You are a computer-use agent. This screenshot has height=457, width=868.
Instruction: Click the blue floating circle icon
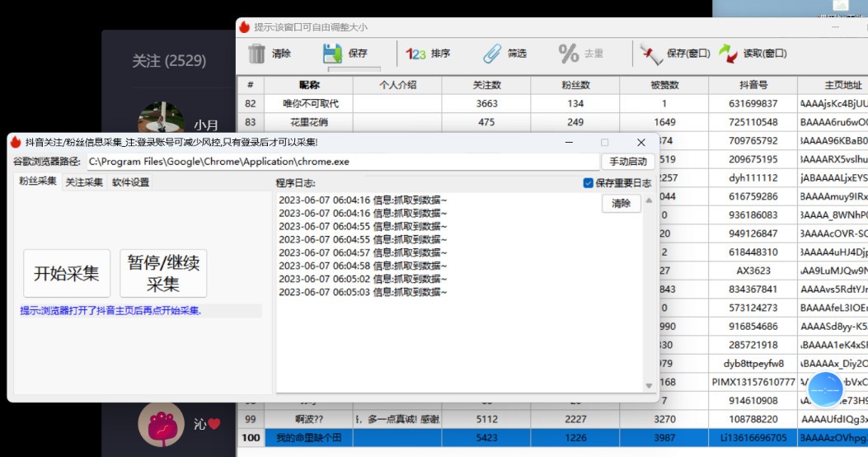(x=825, y=389)
